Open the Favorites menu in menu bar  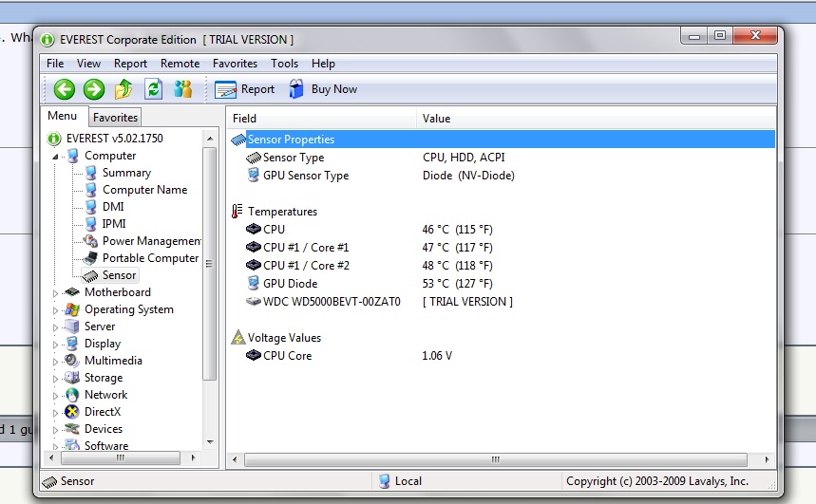[x=236, y=64]
